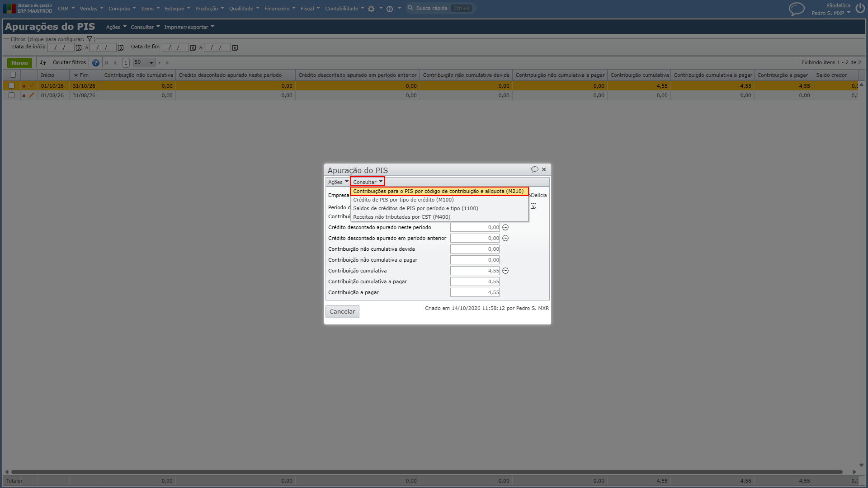The width and height of the screenshot is (868, 488).
Task: Open the user Pedro S. MXP dropdown
Action: pyautogui.click(x=831, y=13)
